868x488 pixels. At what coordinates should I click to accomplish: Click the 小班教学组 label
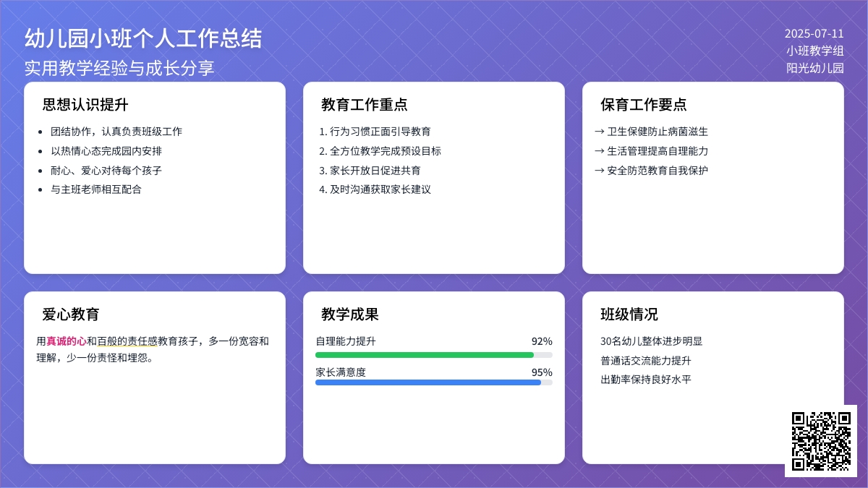pos(815,51)
